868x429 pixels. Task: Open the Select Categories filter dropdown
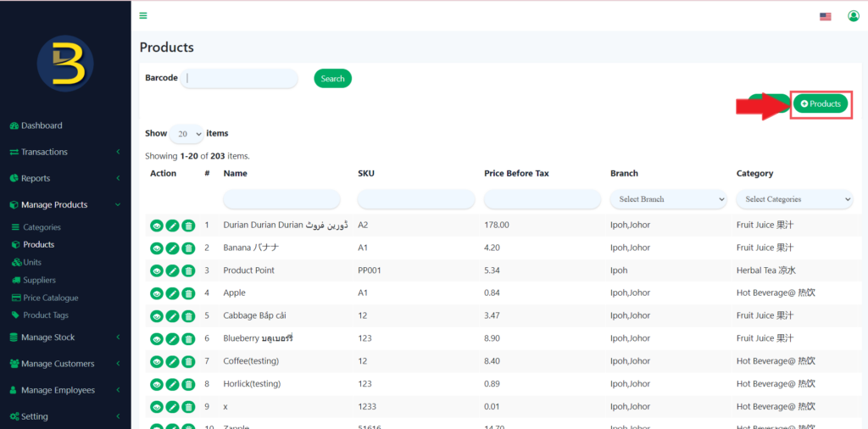[x=793, y=199]
